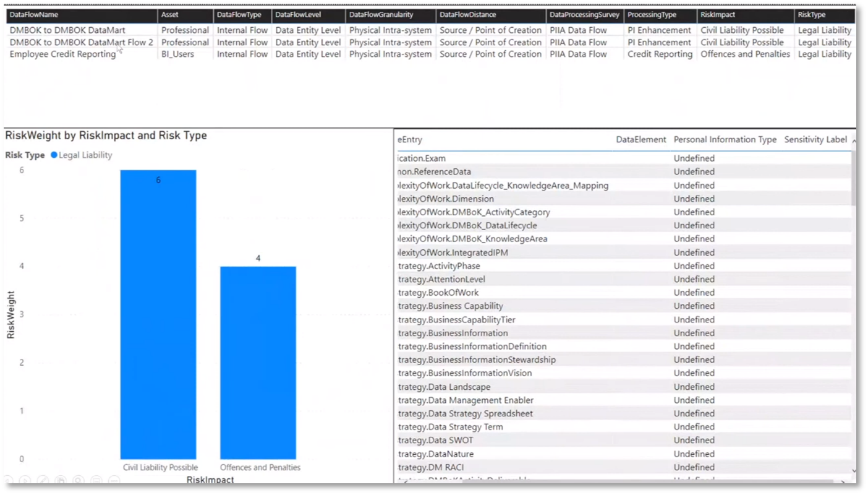Viewport: 868px width, 495px height.
Task: Click the Legal Liability legend color dot
Action: click(x=54, y=155)
